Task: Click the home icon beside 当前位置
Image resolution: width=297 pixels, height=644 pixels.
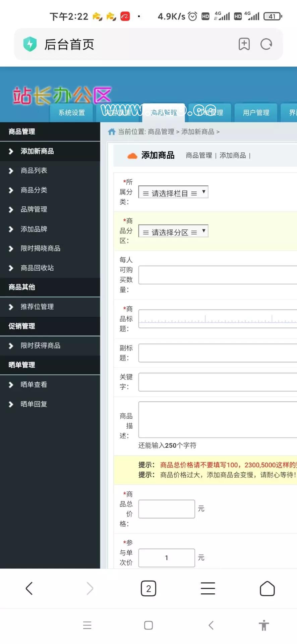Action: coord(112,132)
